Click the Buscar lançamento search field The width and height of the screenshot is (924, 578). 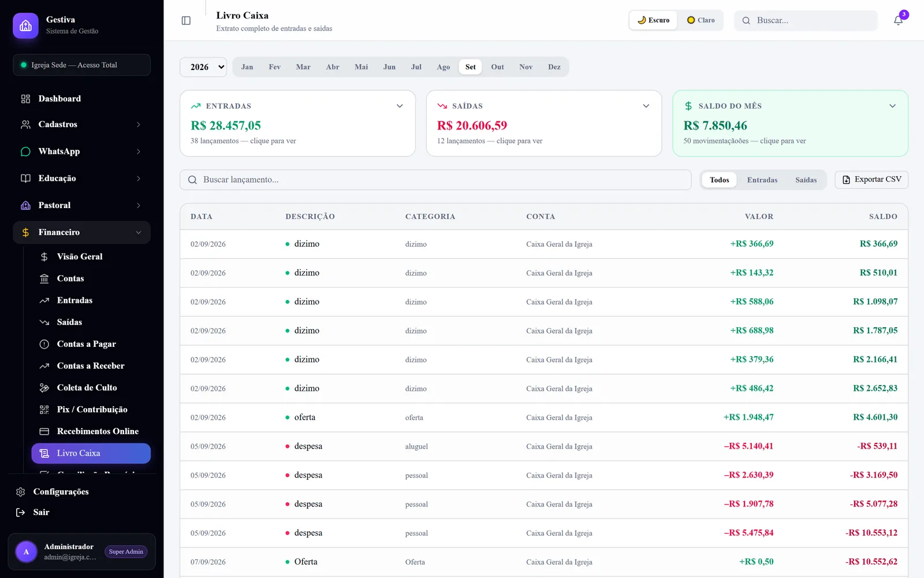435,180
